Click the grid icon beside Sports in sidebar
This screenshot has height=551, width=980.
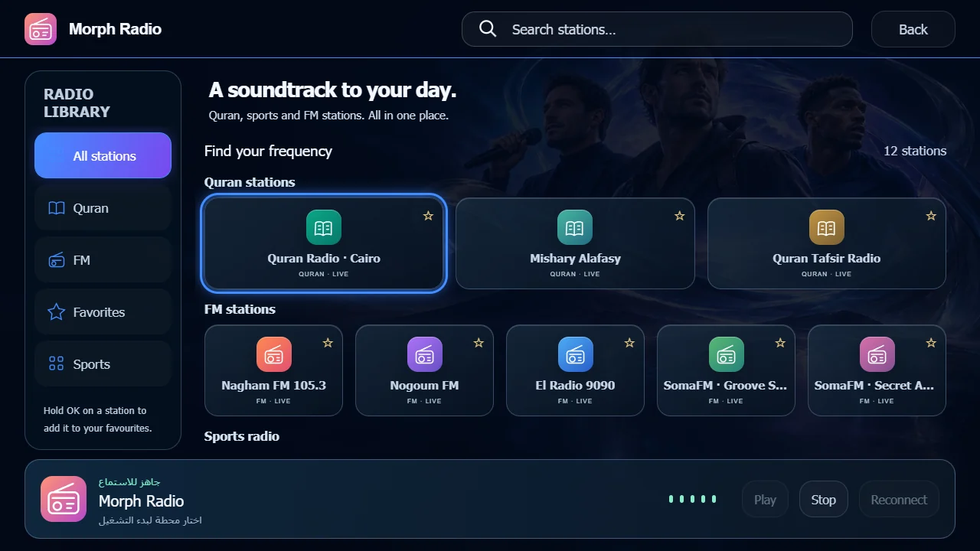(57, 364)
